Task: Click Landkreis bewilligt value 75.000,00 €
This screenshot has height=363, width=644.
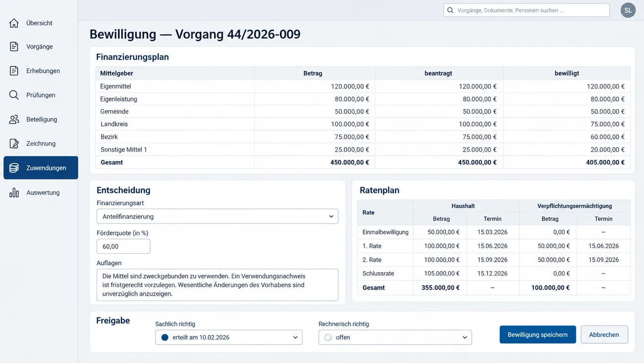Action: (607, 124)
